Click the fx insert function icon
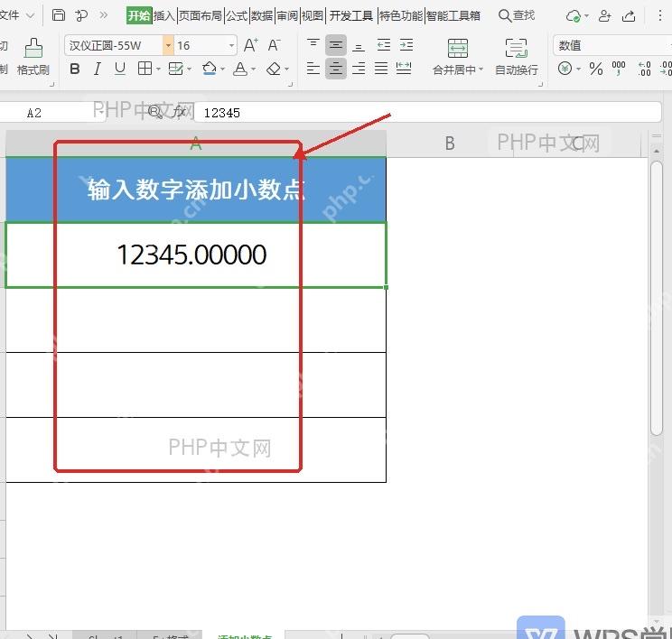672x639 pixels. 179,112
